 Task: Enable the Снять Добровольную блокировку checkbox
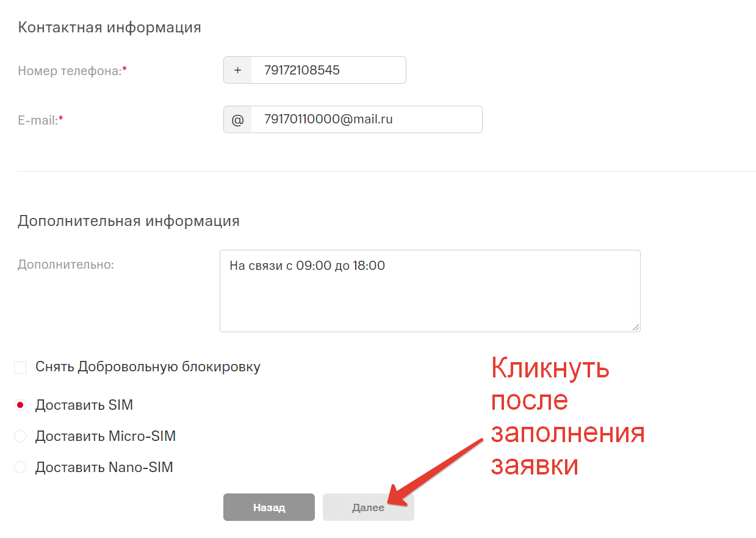(20, 368)
